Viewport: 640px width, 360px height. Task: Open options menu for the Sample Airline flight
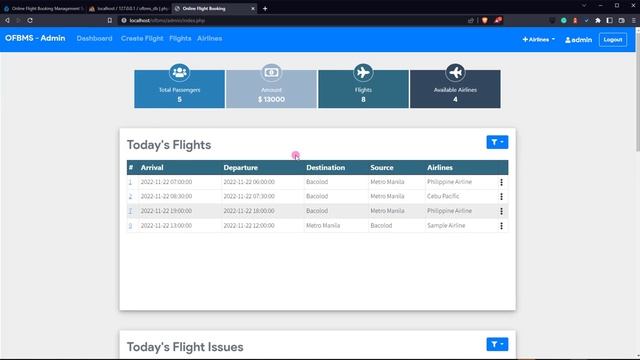pyautogui.click(x=501, y=226)
